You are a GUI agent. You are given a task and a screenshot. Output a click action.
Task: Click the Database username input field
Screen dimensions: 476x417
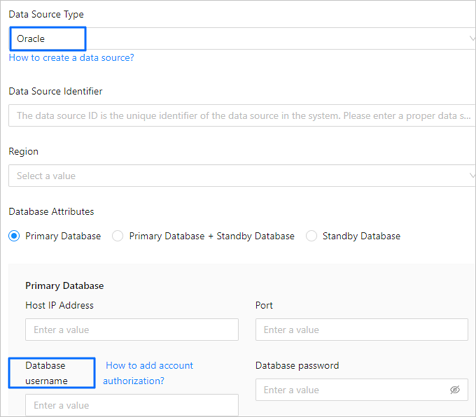[132, 405]
